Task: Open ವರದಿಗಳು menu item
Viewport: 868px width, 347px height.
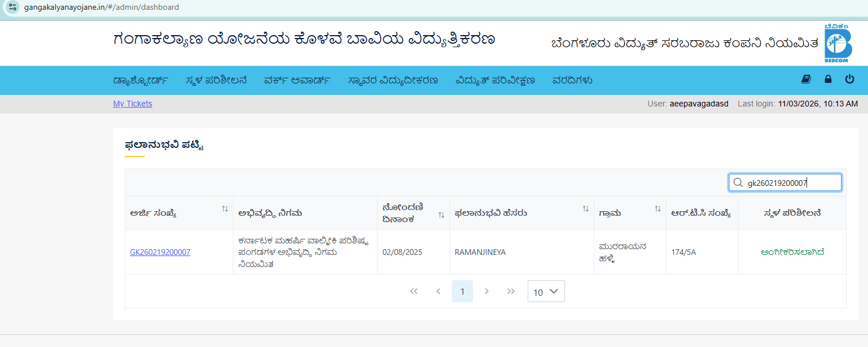Action: 572,81
